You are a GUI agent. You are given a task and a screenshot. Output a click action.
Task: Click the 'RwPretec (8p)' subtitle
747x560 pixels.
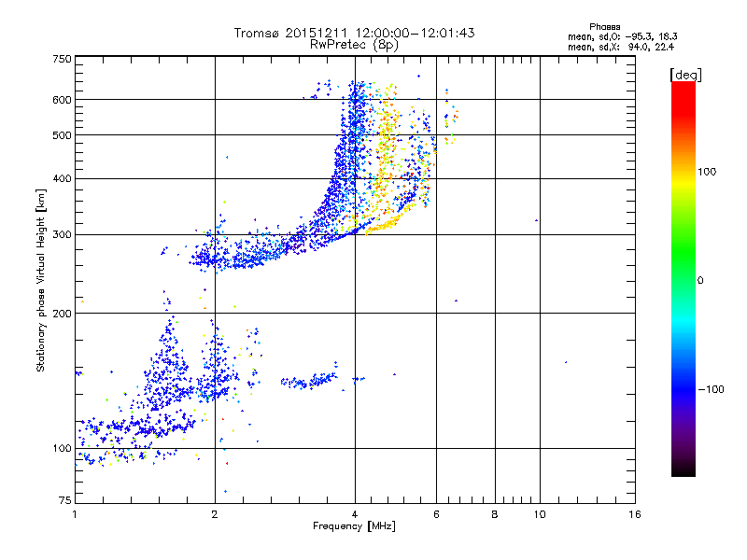point(354,45)
